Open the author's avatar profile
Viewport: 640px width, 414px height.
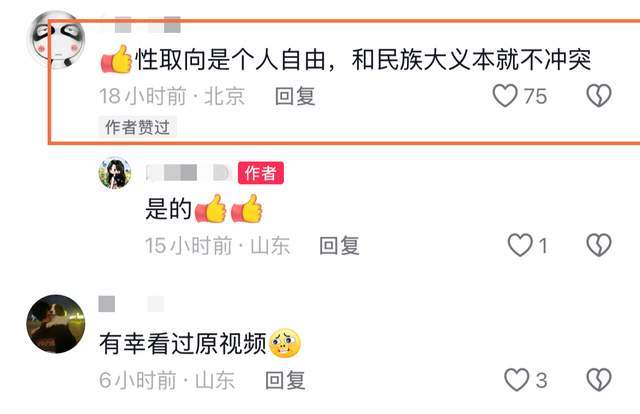click(115, 173)
